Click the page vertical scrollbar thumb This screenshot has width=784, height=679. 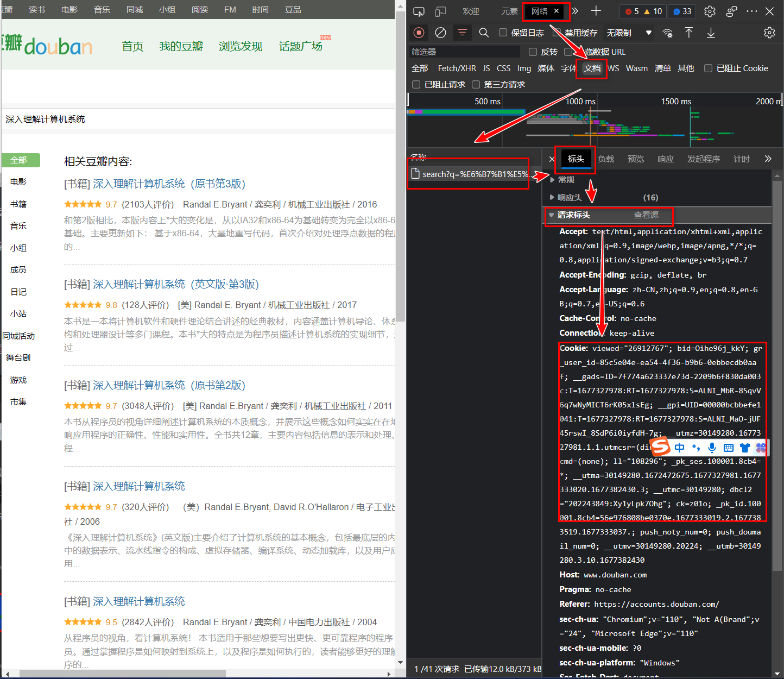pyautogui.click(x=401, y=166)
